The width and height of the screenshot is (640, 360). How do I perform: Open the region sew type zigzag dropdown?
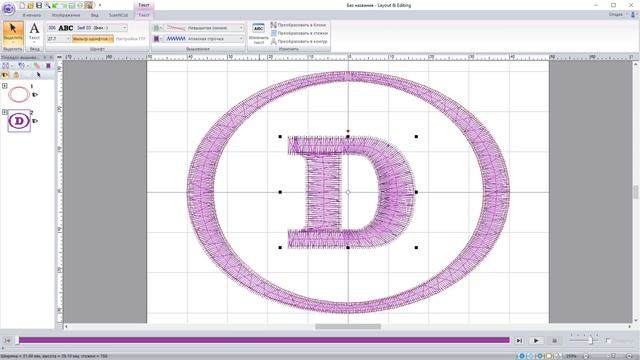pyautogui.click(x=241, y=39)
